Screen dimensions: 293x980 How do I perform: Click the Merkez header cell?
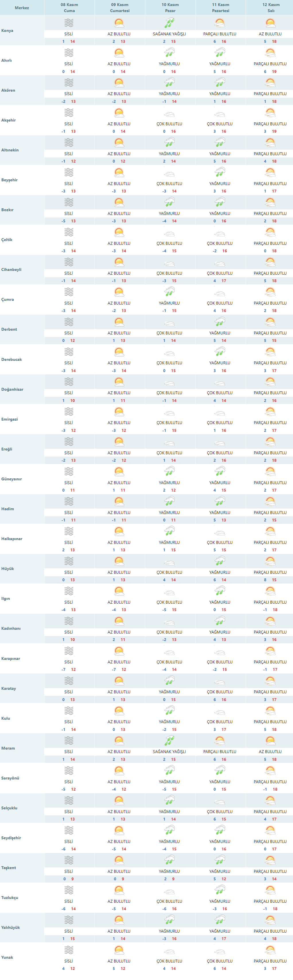point(22,7)
